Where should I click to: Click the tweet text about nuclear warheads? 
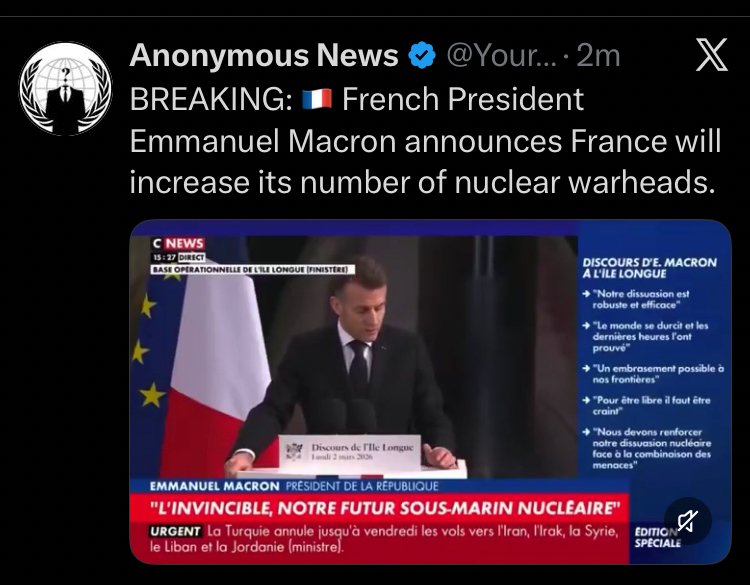pos(425,141)
